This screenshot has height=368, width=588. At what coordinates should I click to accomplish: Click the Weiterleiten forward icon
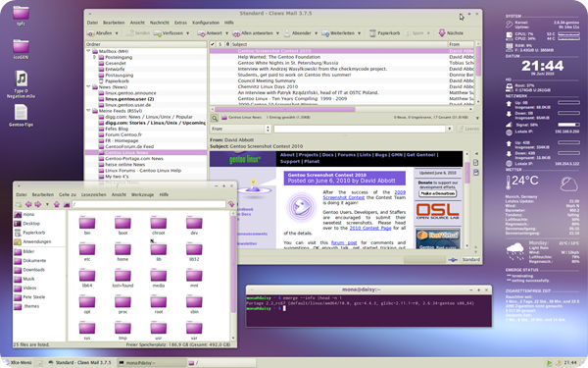point(325,33)
